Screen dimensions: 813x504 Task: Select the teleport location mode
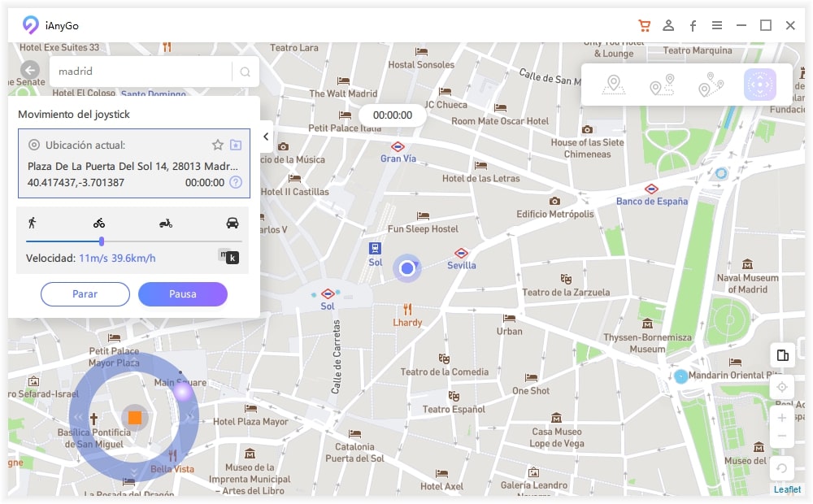[x=613, y=85]
